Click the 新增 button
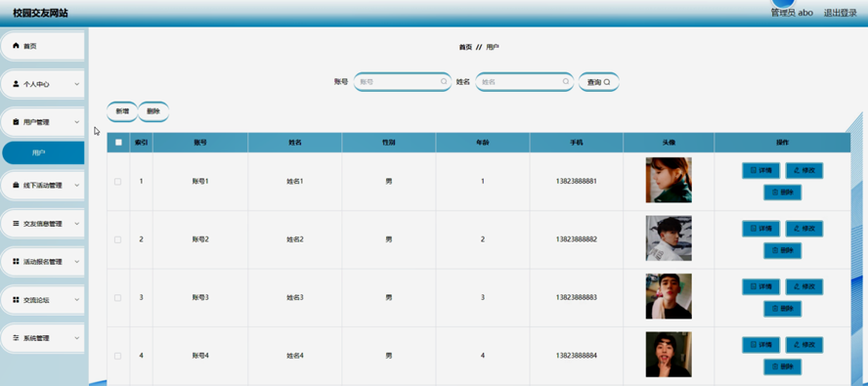Viewport: 868px width, 386px height. (x=122, y=111)
